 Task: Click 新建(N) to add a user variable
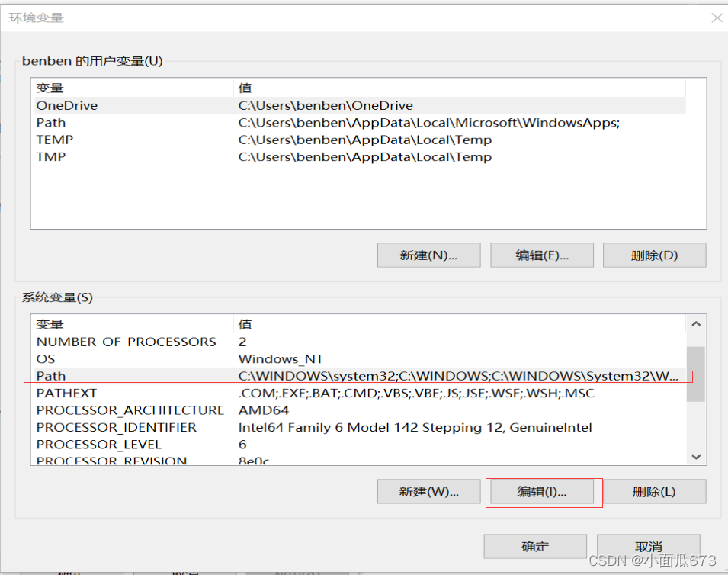click(428, 255)
